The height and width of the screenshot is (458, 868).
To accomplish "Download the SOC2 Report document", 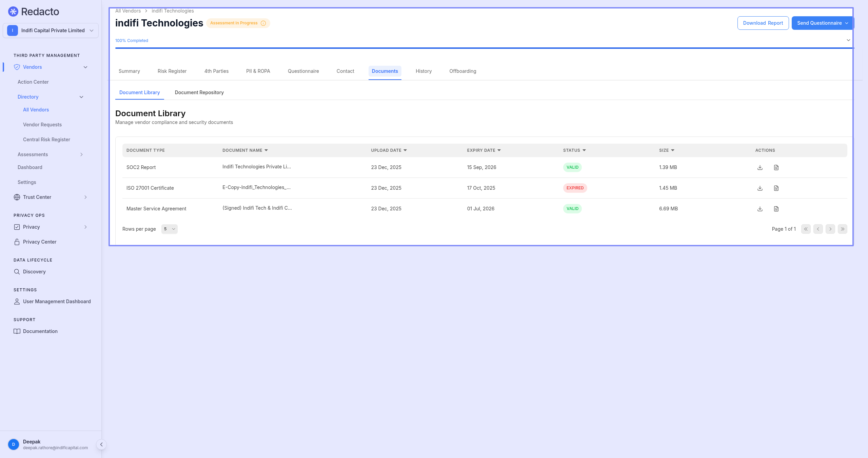I will click(760, 167).
